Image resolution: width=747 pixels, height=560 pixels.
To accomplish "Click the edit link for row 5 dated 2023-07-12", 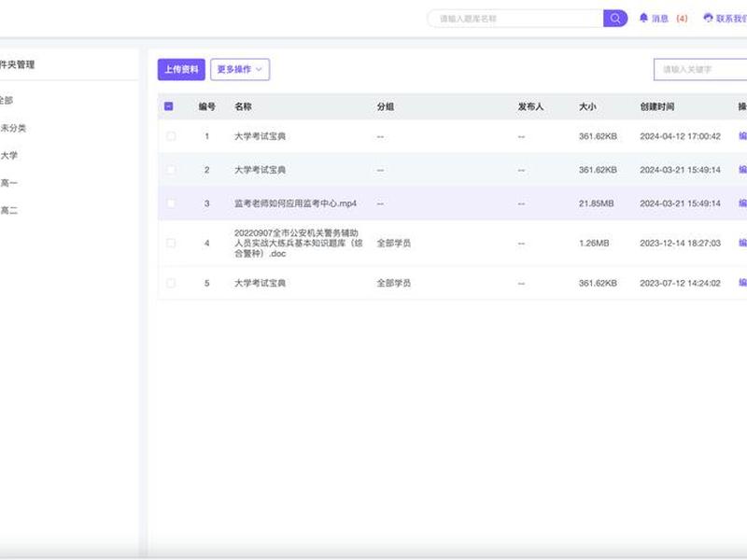I will coord(742,283).
